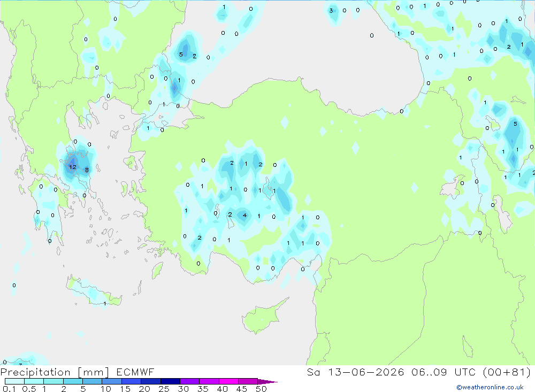Pick the legend swatch between 20 and 25

151,381
